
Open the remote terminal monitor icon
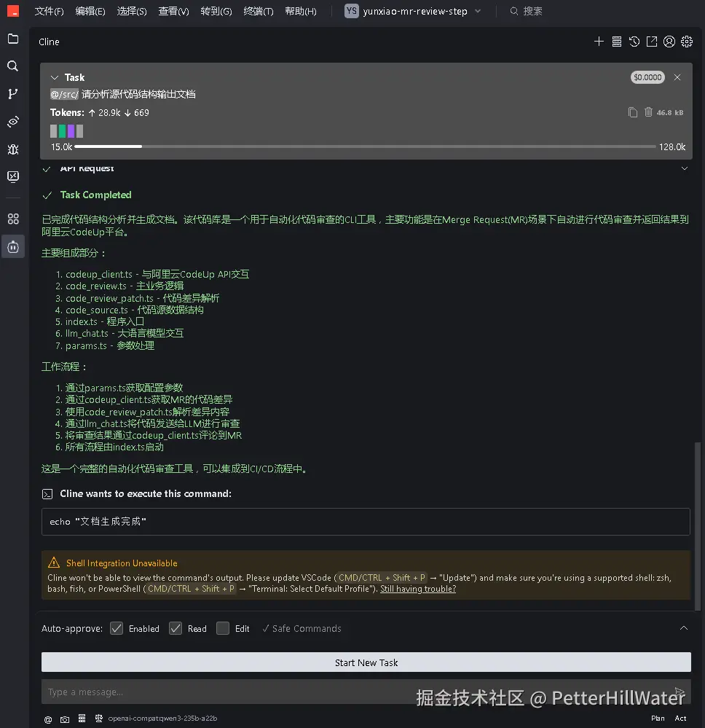13,176
